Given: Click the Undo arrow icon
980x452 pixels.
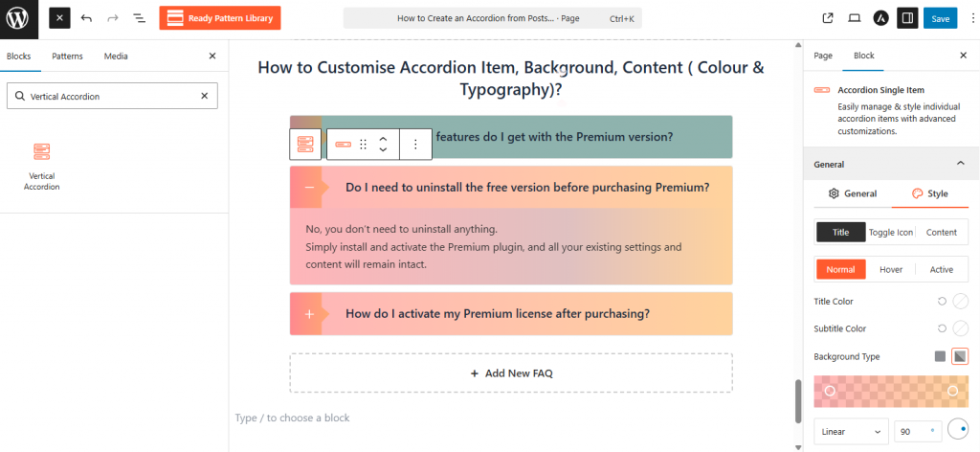Looking at the screenshot, I should click(87, 18).
